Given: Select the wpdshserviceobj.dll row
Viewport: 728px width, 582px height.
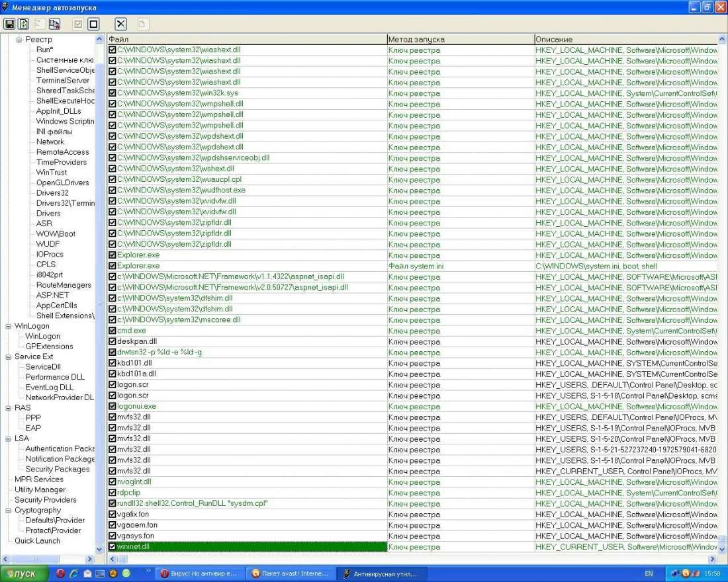Looking at the screenshot, I should click(x=413, y=158).
